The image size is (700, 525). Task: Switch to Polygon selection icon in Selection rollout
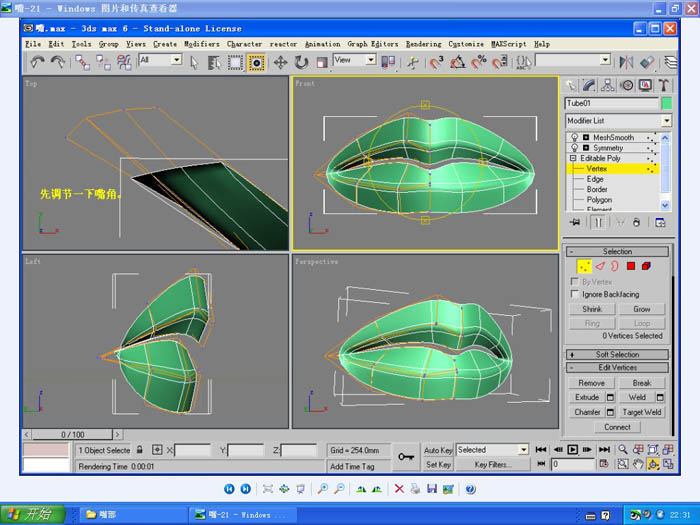(x=631, y=266)
